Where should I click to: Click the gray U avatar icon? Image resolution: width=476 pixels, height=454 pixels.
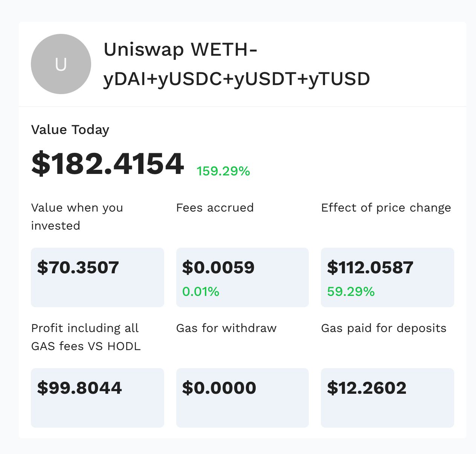coord(61,64)
